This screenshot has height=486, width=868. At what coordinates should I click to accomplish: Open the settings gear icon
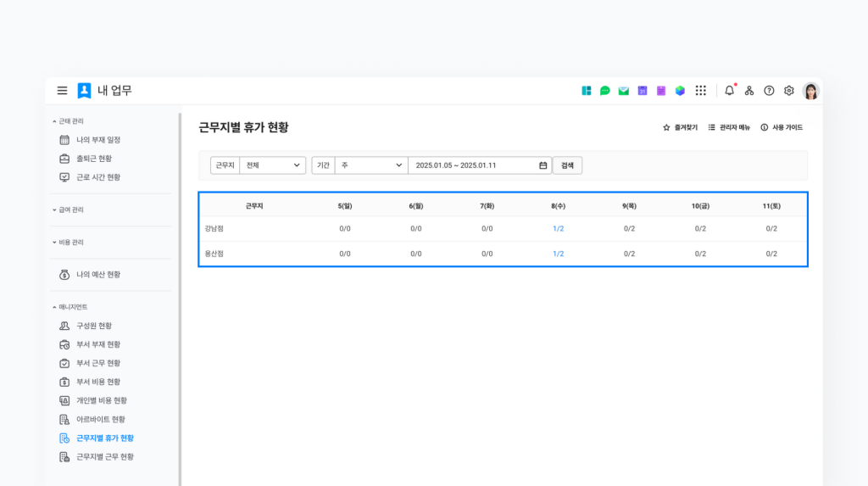pyautogui.click(x=789, y=90)
